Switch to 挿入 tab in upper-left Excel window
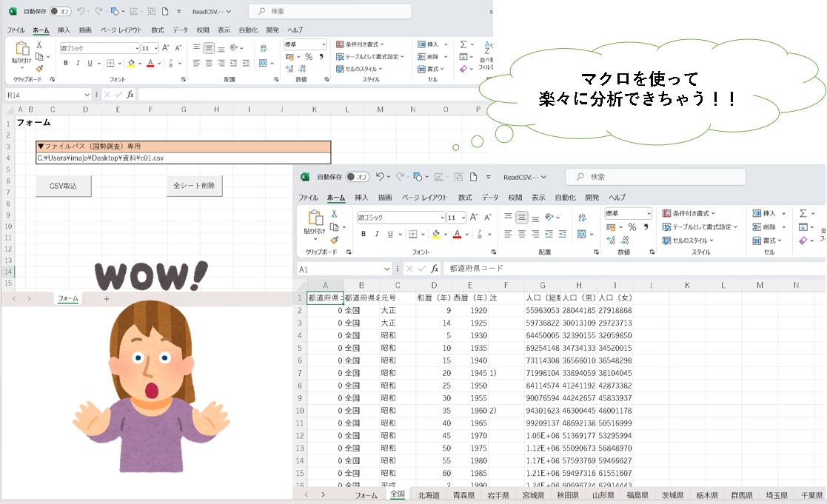The height and width of the screenshot is (504, 827). pos(64,30)
